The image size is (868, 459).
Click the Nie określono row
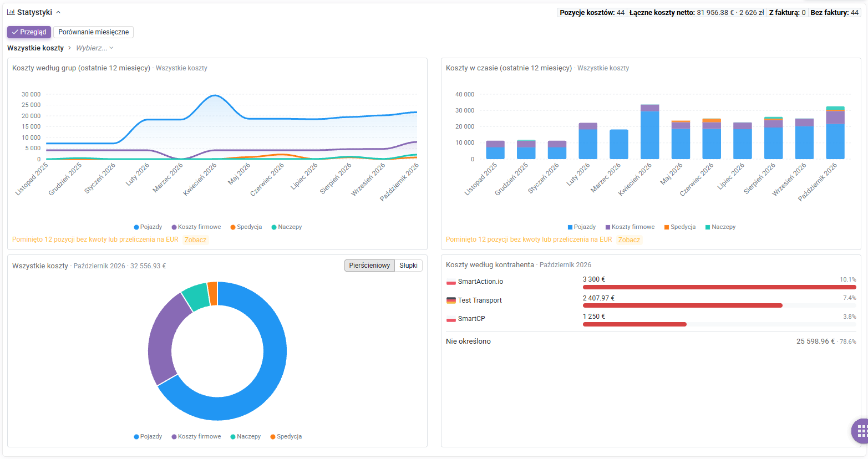[x=651, y=341]
